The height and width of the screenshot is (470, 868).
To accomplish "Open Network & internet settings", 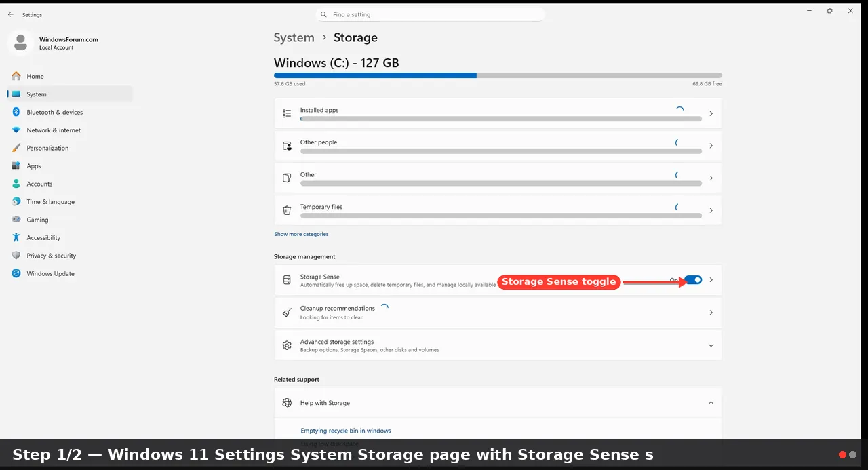I will pyautogui.click(x=70, y=130).
